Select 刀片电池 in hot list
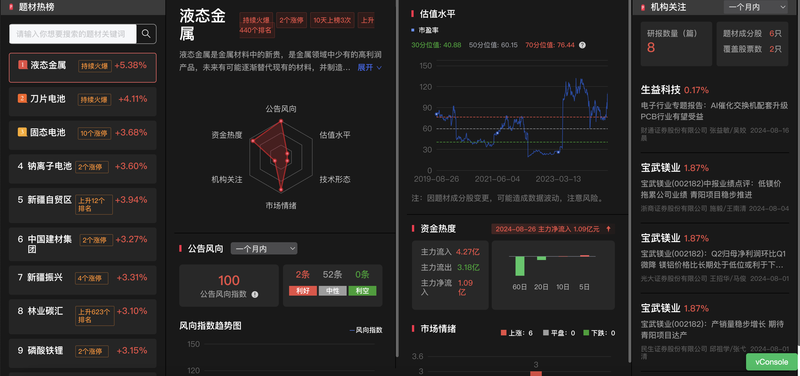Image resolution: width=800 pixels, height=376 pixels. pos(83,102)
